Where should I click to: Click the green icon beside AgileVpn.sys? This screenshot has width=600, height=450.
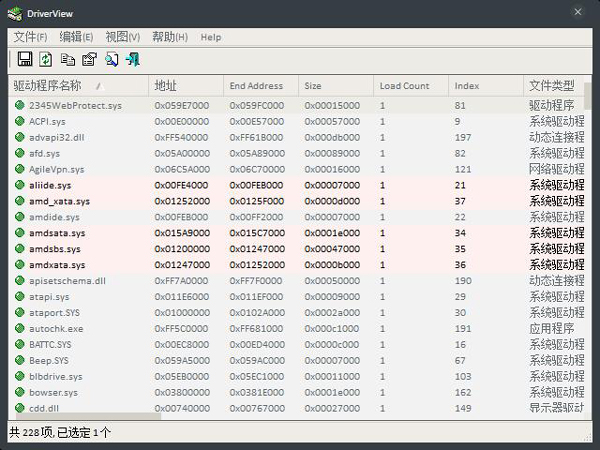[20, 169]
